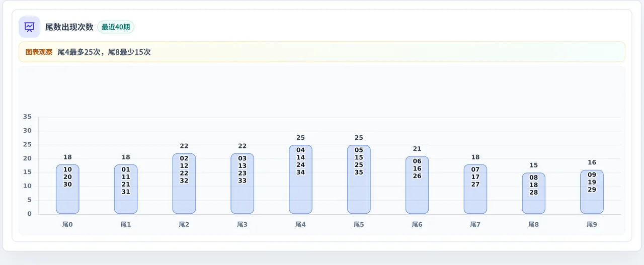Viewport: 644px width, 265px height.
Task: Click the 尾9 bar valued 16
Action: 592,192
